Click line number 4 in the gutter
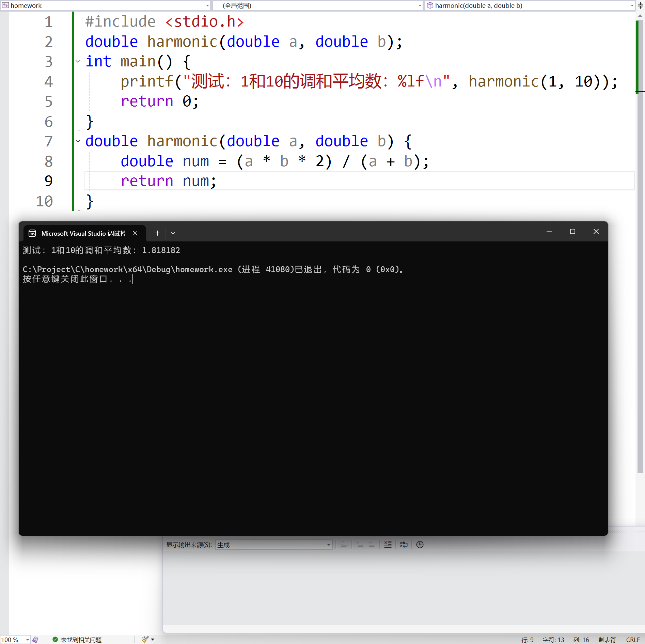This screenshot has width=645, height=644. tap(49, 82)
